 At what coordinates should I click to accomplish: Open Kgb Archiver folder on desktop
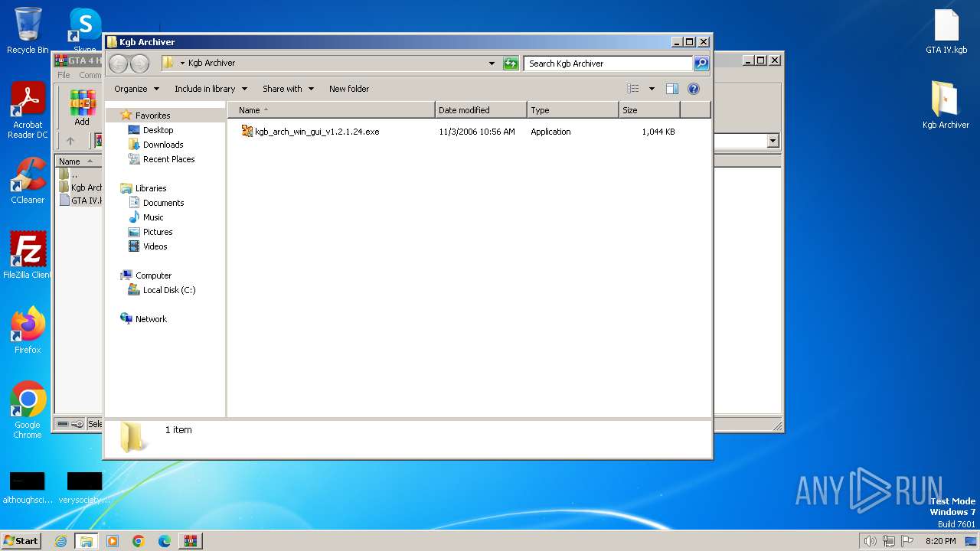946,105
